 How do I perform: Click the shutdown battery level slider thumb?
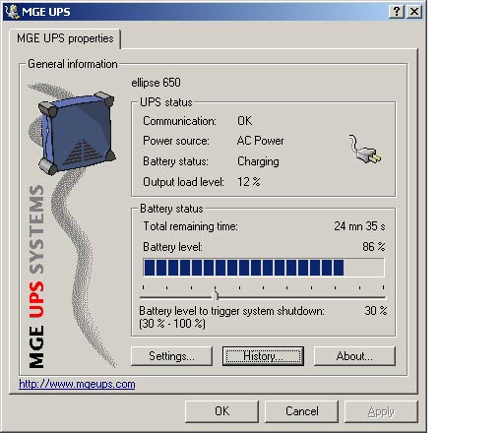click(x=216, y=293)
